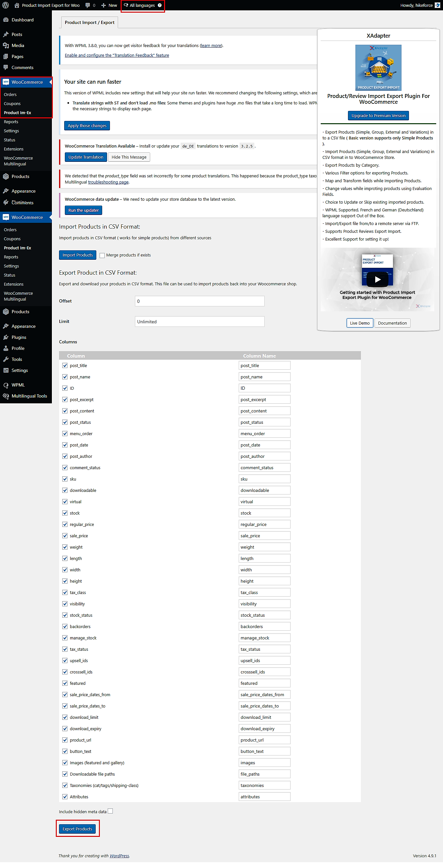
Task: Click the Tools wrench icon
Action: (6, 359)
